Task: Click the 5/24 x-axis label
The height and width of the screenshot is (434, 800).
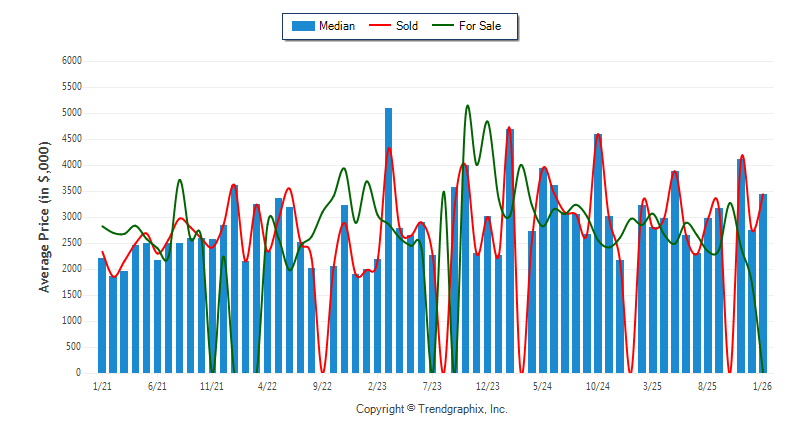Action: (543, 385)
